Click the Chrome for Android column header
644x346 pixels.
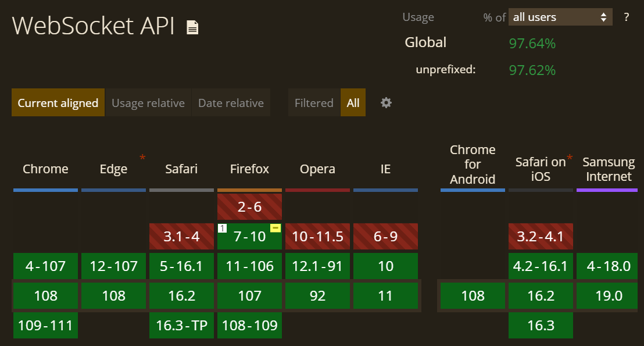point(473,165)
